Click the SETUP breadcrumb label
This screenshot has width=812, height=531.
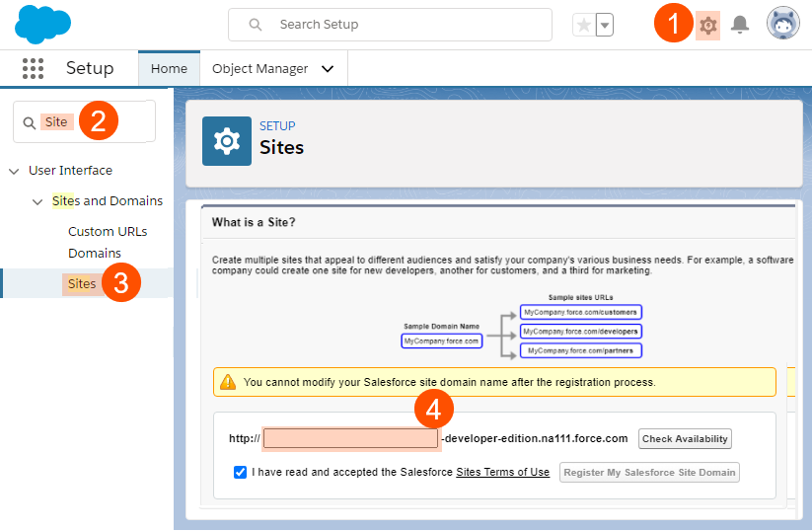coord(277,126)
